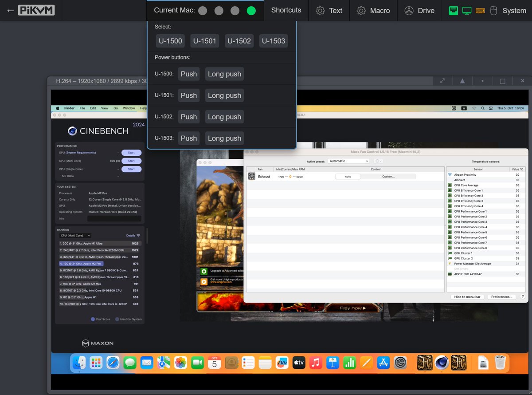The height and width of the screenshot is (395, 532).
Task: Open the macOS Go menu
Action: click(116, 108)
